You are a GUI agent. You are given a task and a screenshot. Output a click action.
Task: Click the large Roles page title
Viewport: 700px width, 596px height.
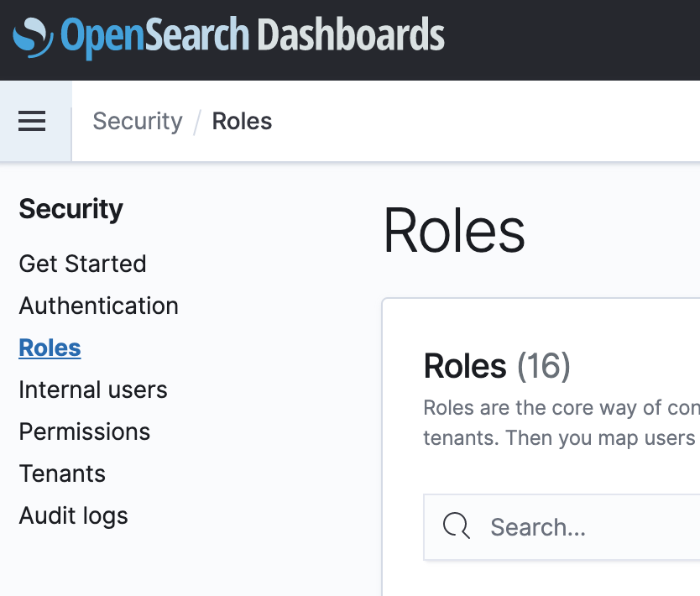[454, 231]
